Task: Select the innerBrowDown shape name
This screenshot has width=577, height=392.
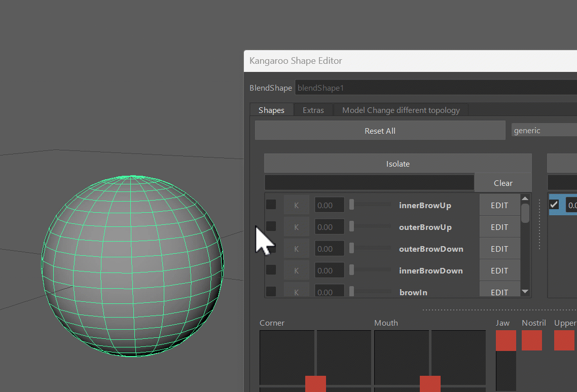Action: tap(430, 270)
